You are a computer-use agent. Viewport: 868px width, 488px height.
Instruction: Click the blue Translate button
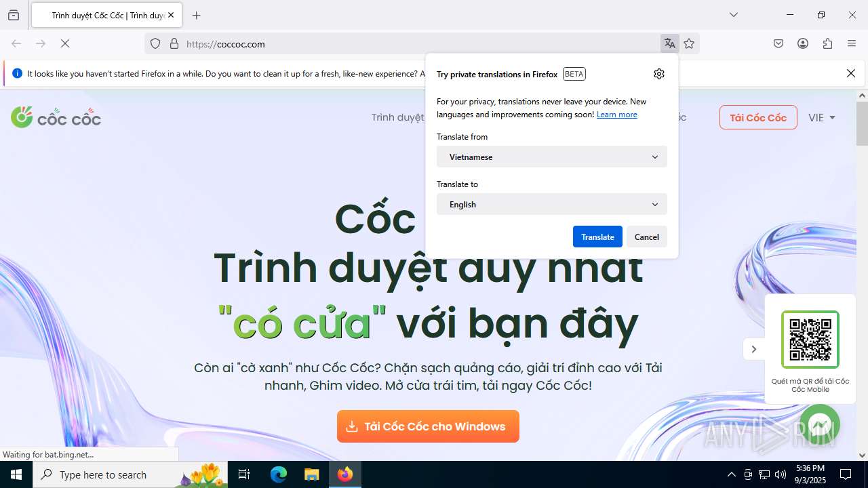pyautogui.click(x=597, y=237)
